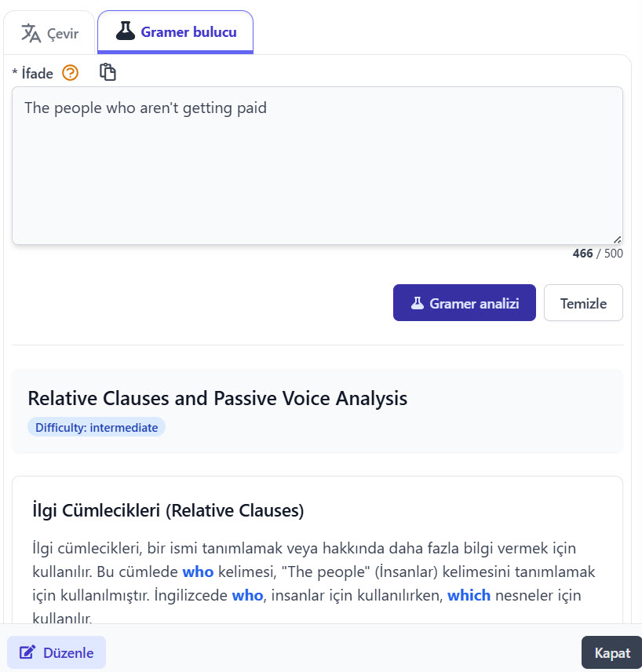Click the İlgi Cümlecikleri section heading
The width and height of the screenshot is (642, 672).
pyautogui.click(x=168, y=510)
